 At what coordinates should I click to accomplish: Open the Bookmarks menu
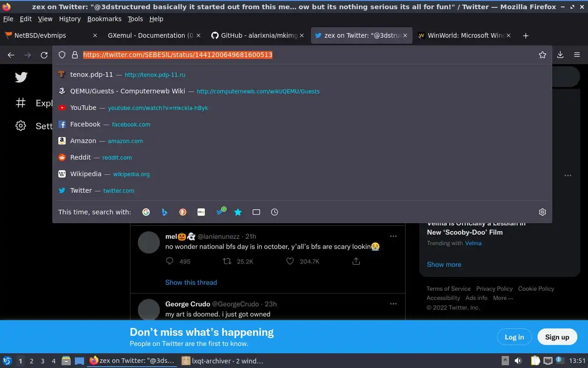click(x=104, y=19)
